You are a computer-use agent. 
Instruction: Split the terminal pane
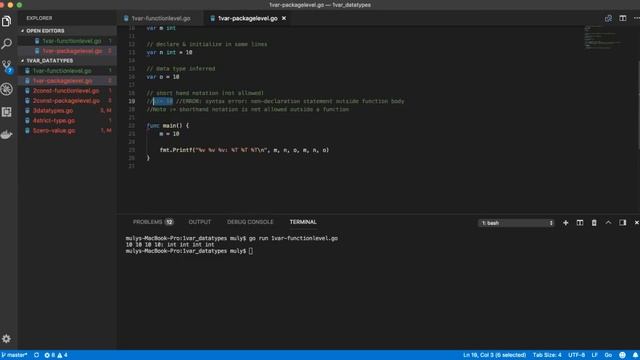580,223
